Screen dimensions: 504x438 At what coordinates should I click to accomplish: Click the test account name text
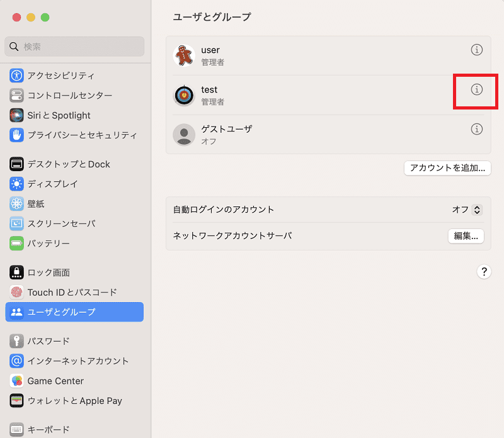(209, 89)
